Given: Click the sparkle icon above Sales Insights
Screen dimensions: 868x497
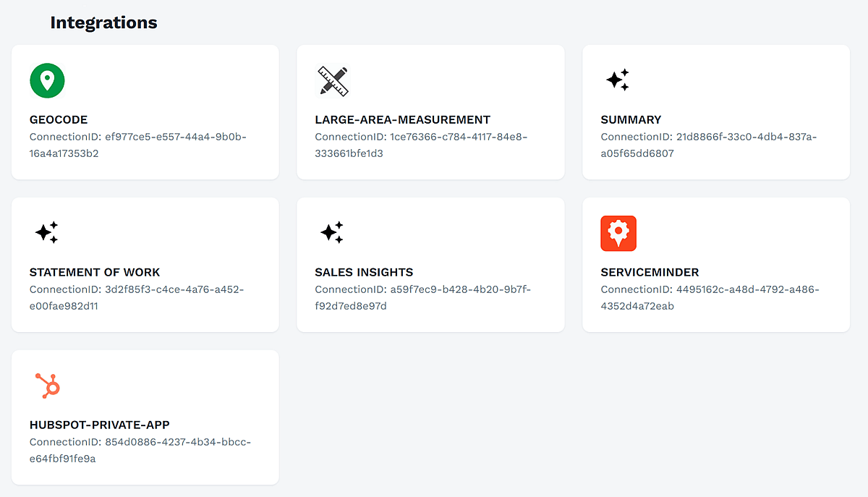Looking at the screenshot, I should [x=332, y=233].
